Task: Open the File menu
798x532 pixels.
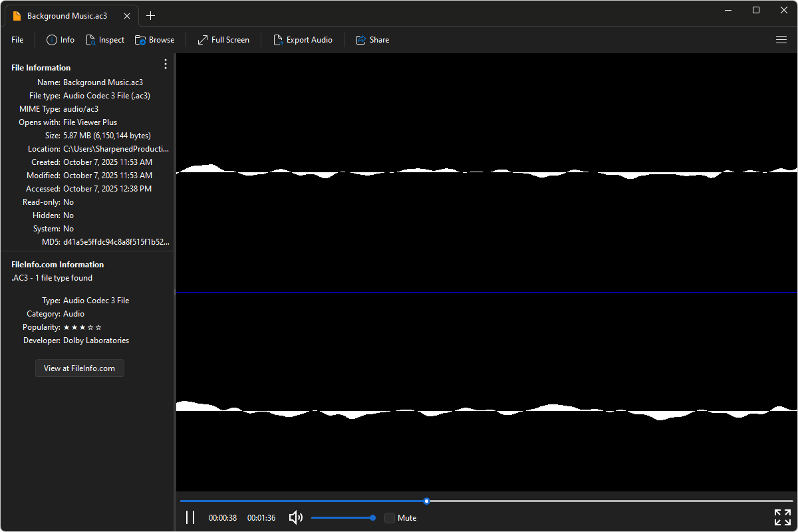Action: pos(17,40)
